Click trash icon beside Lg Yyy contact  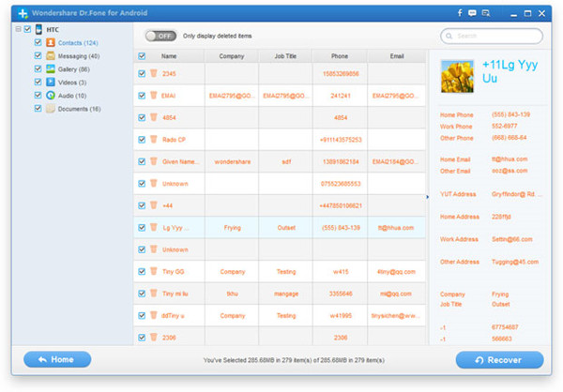(x=153, y=227)
